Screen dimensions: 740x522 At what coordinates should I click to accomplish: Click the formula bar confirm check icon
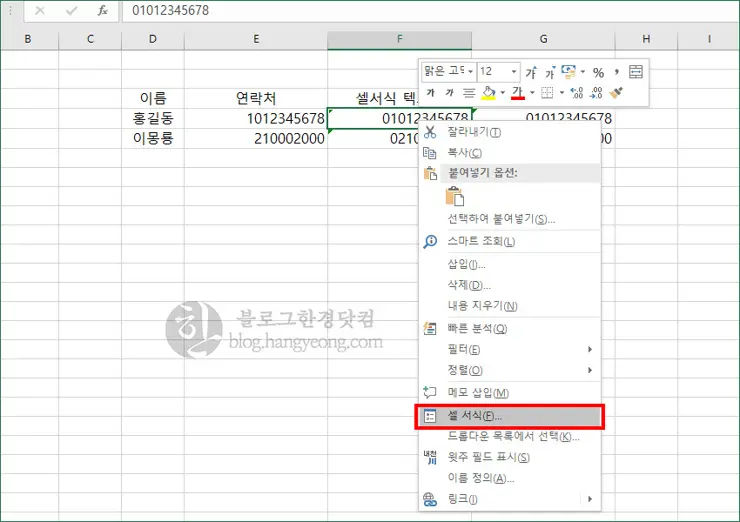tap(71, 10)
